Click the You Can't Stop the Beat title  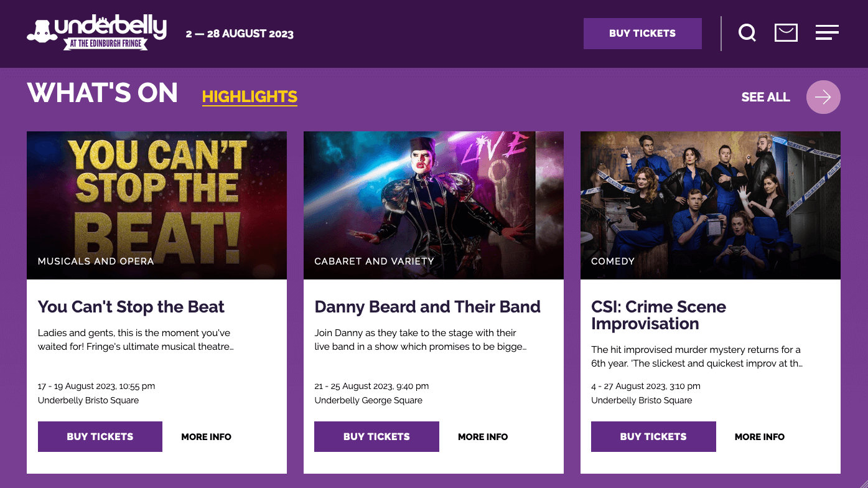131,307
